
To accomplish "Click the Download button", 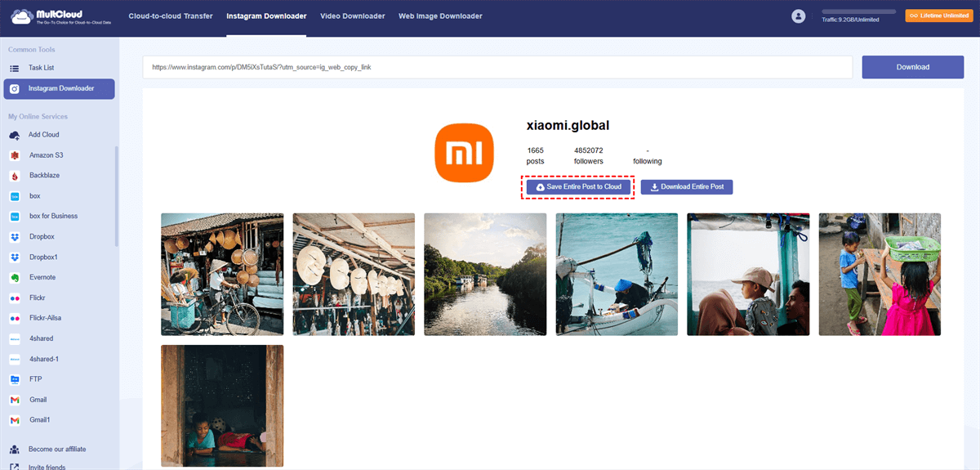I will (912, 67).
